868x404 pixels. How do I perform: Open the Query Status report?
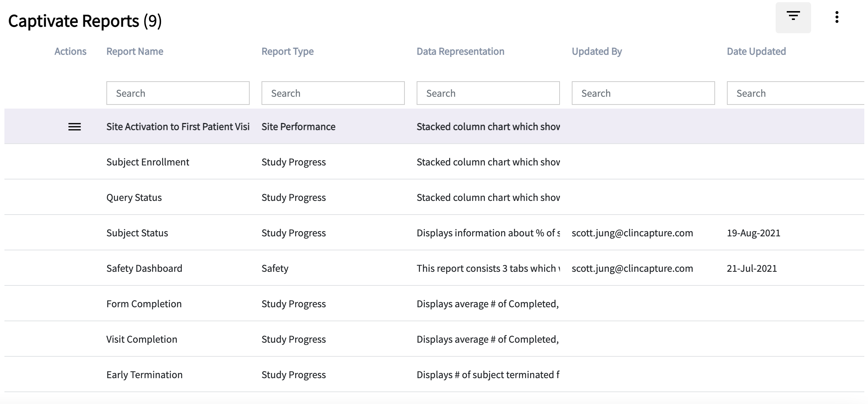click(x=134, y=198)
